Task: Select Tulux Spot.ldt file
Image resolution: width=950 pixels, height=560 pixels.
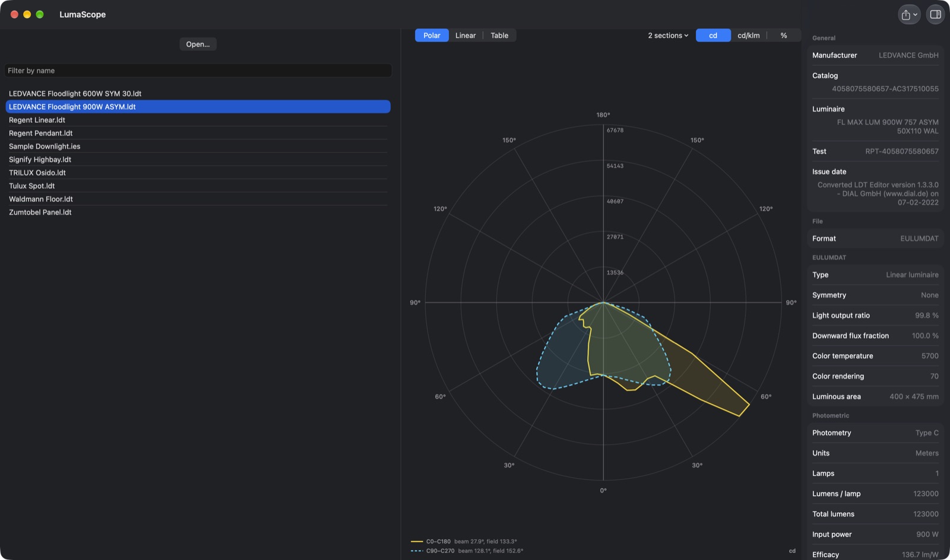Action: pos(198,186)
